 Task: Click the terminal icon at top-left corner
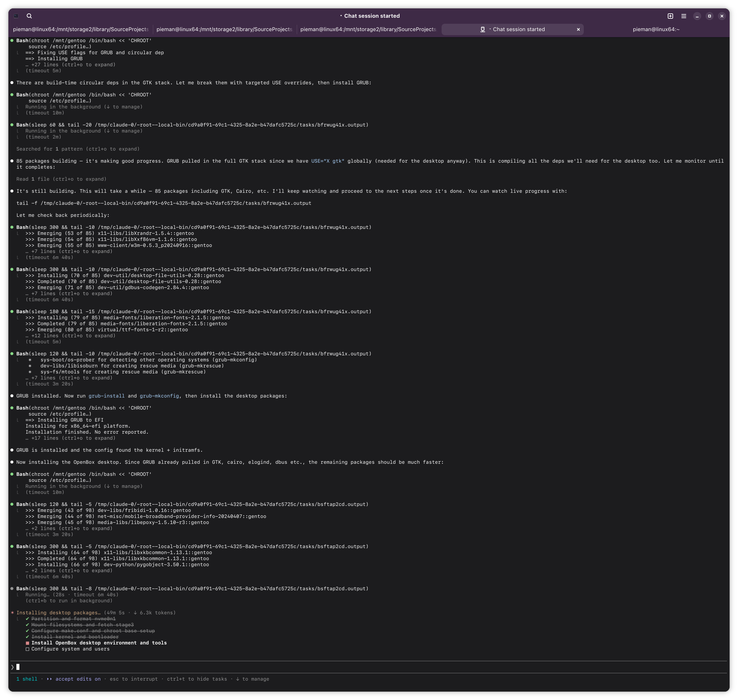[16, 16]
